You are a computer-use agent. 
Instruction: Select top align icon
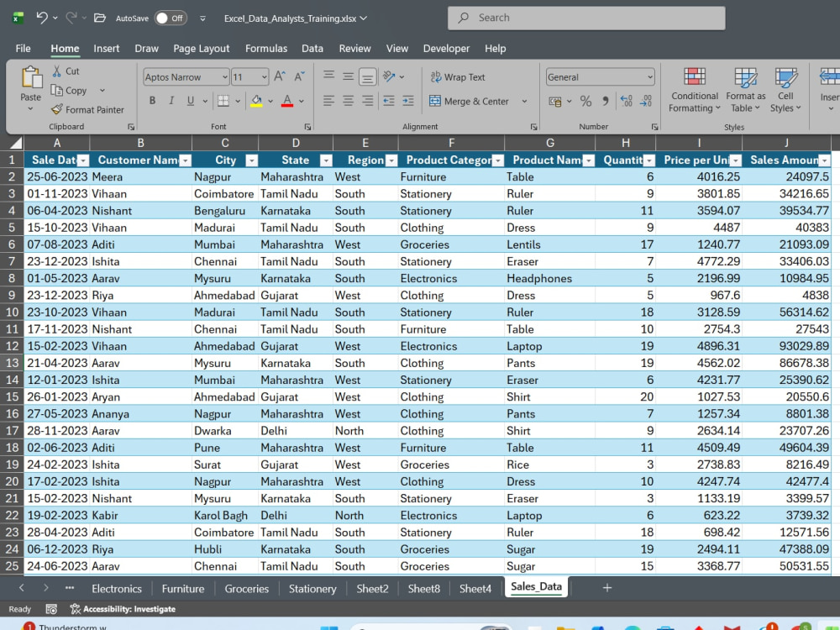329,76
